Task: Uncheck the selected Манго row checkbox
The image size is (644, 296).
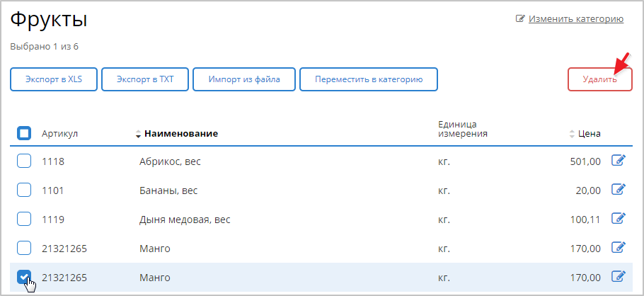Action: point(24,276)
